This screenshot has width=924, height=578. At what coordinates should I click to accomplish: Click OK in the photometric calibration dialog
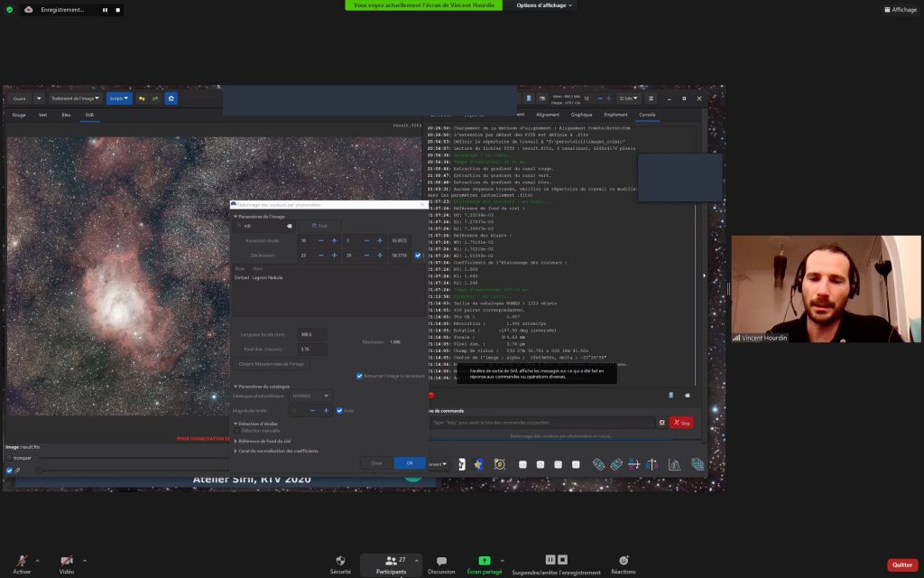pos(410,463)
